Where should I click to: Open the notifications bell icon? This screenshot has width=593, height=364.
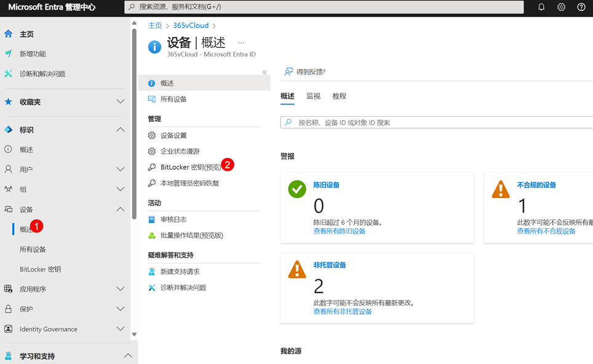click(x=541, y=7)
